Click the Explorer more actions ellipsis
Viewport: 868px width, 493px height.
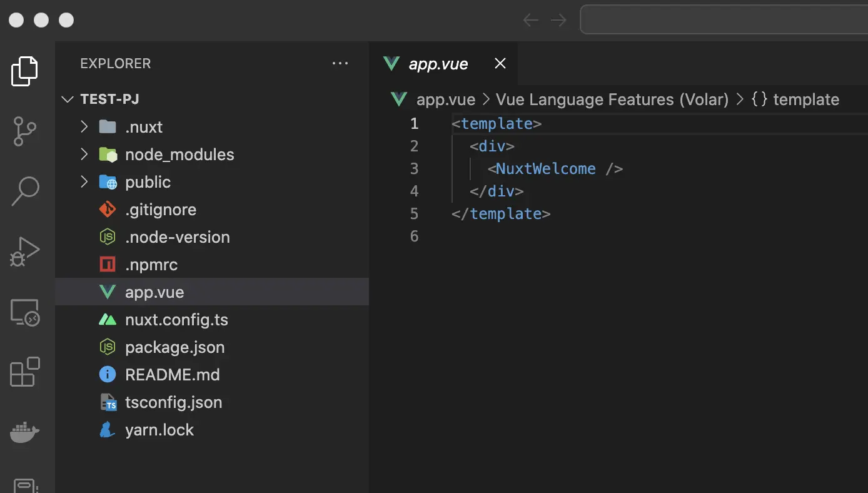click(x=340, y=63)
